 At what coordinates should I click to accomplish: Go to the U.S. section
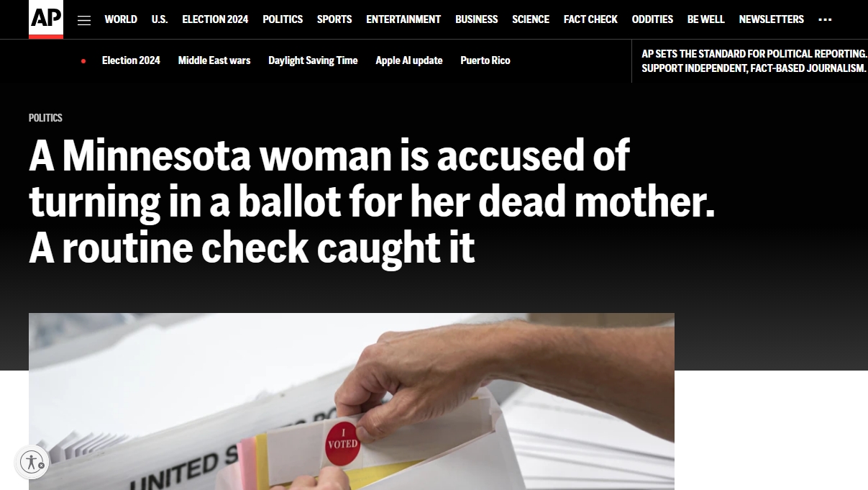(160, 19)
